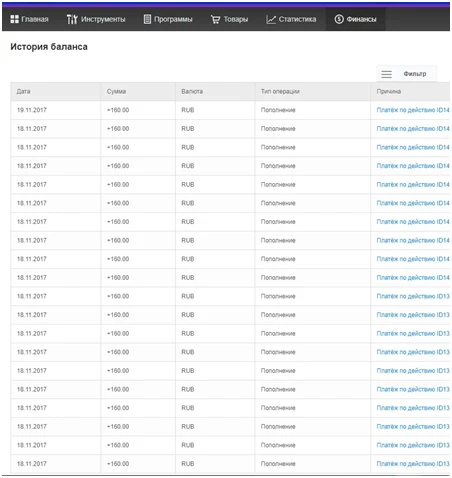
Task: Open the Фильтр panel
Action: [406, 74]
